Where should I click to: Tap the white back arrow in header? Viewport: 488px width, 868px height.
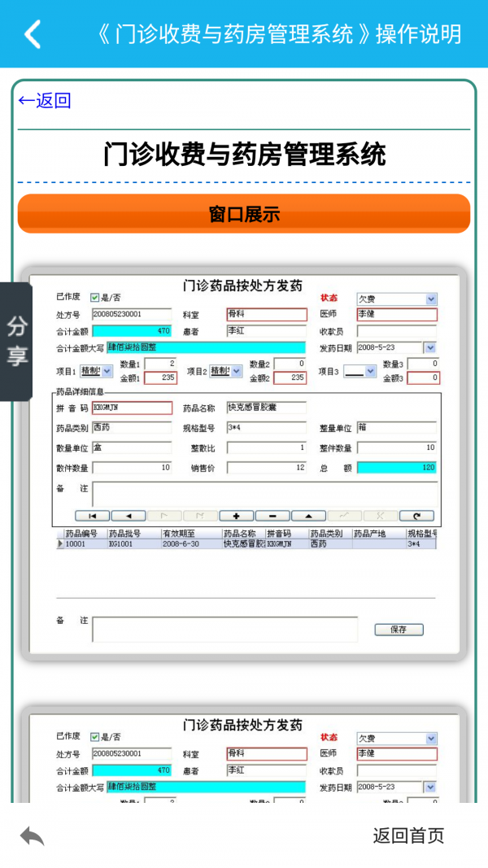tap(33, 34)
